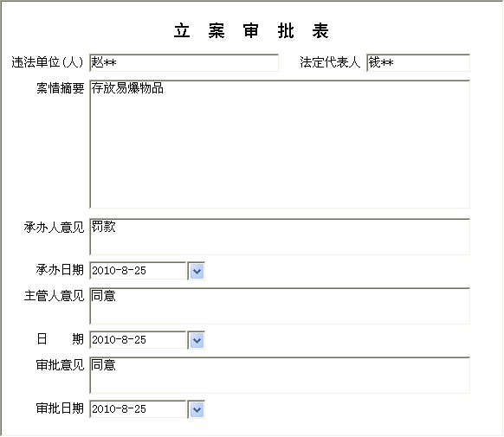The height and width of the screenshot is (437, 504).
Task: Click the 承办日期 label
Action: [60, 270]
